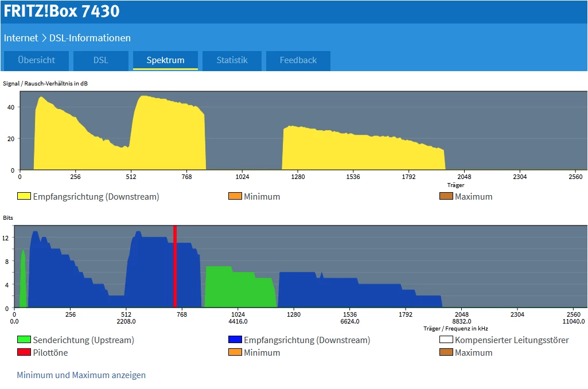
Task: Click white Kompensierter Leitungsstörer swatch
Action: pos(446,340)
